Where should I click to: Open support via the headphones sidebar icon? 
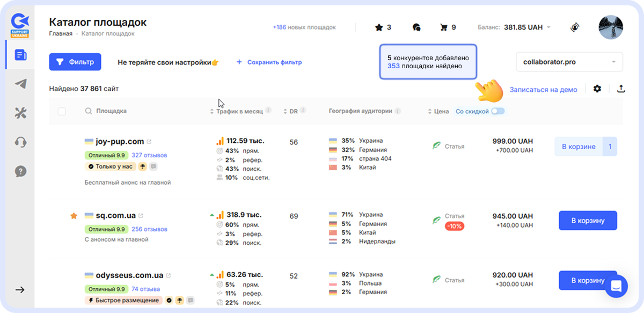click(20, 142)
